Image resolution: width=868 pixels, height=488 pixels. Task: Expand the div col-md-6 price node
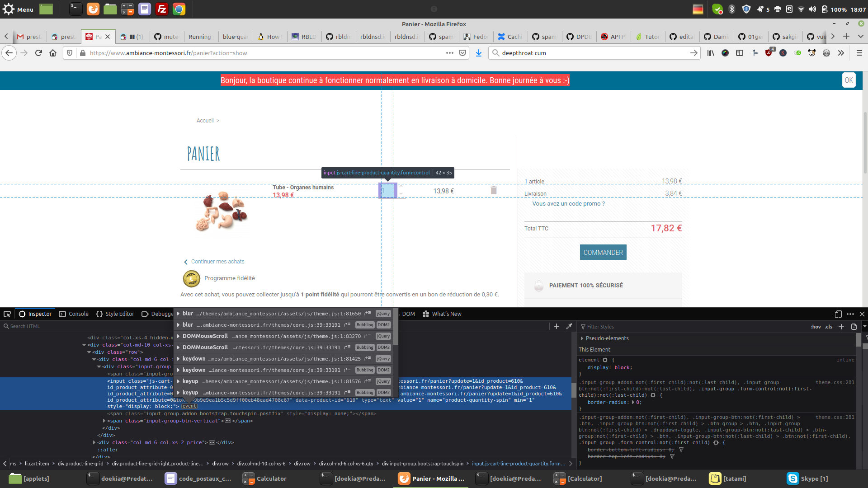point(94,443)
